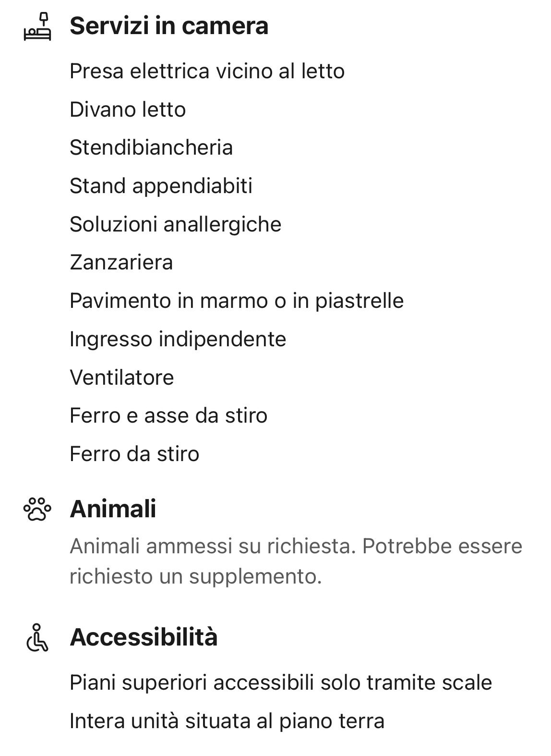Select the Ferro da stiro item
The width and height of the screenshot is (551, 756).
click(x=134, y=454)
